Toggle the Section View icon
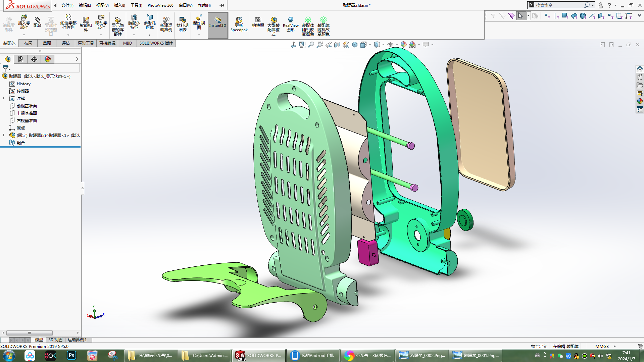 pos(337,45)
